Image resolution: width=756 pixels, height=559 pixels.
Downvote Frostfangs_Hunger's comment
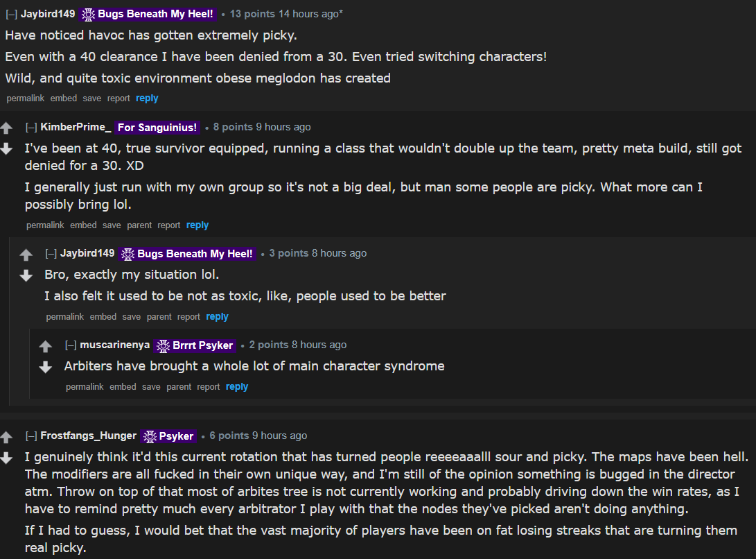(6, 458)
